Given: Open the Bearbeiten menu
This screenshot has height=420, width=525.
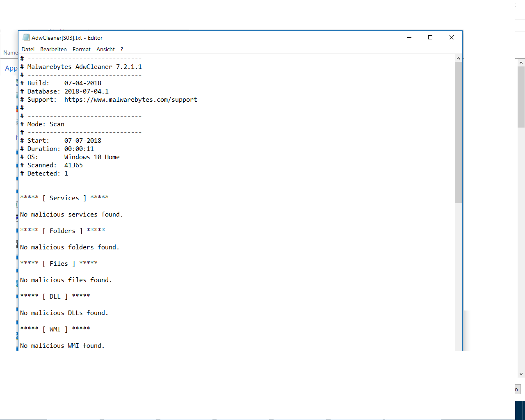Looking at the screenshot, I should pyautogui.click(x=53, y=49).
